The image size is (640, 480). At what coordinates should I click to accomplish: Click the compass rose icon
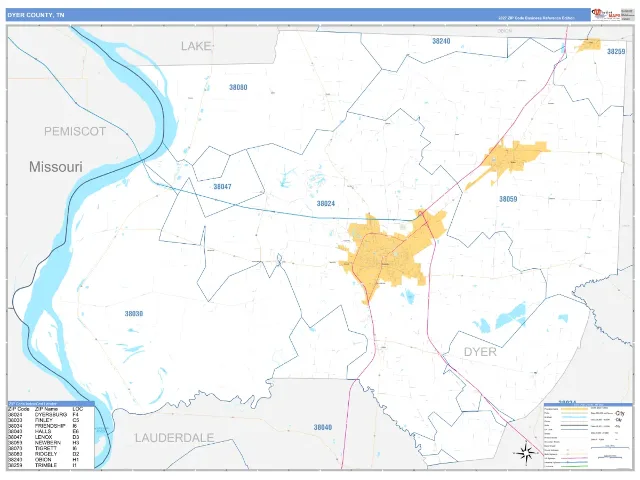pos(525,453)
